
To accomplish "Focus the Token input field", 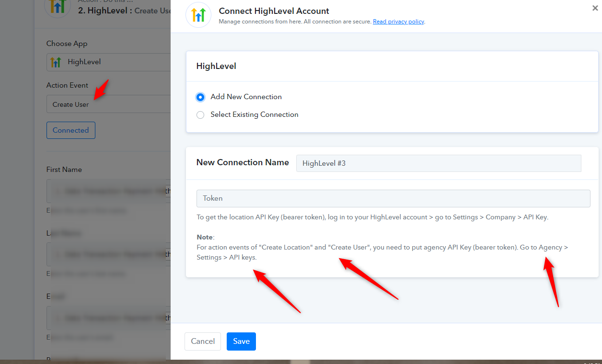I will (x=393, y=198).
